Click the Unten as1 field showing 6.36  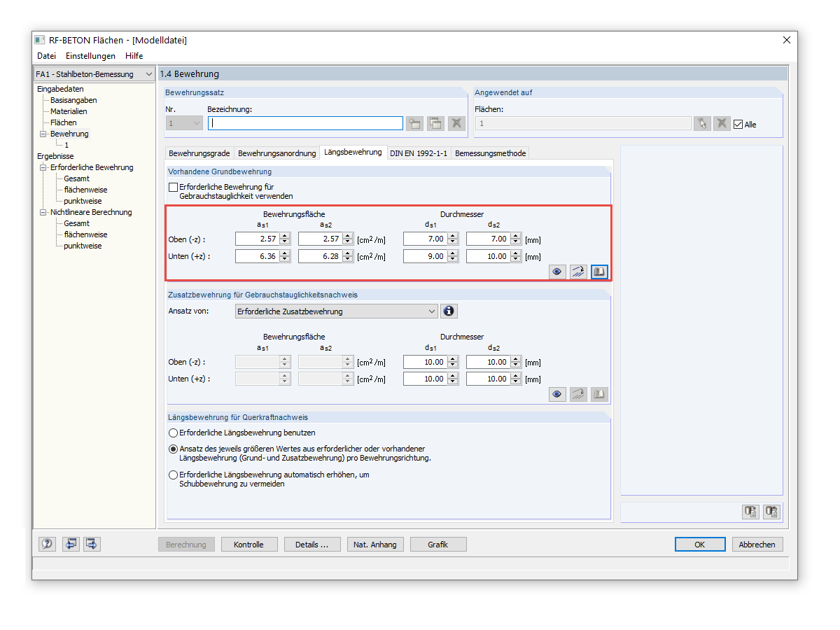click(x=257, y=256)
